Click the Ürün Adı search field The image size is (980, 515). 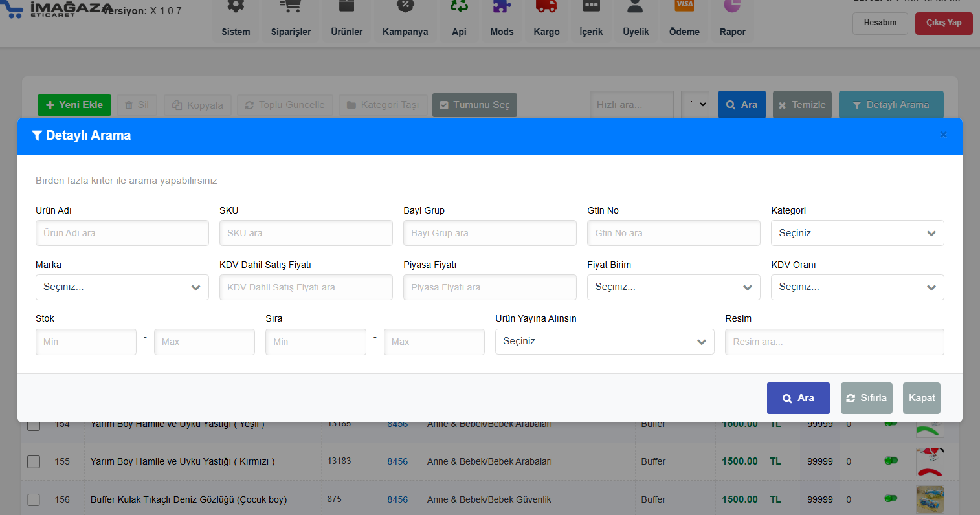coord(122,233)
